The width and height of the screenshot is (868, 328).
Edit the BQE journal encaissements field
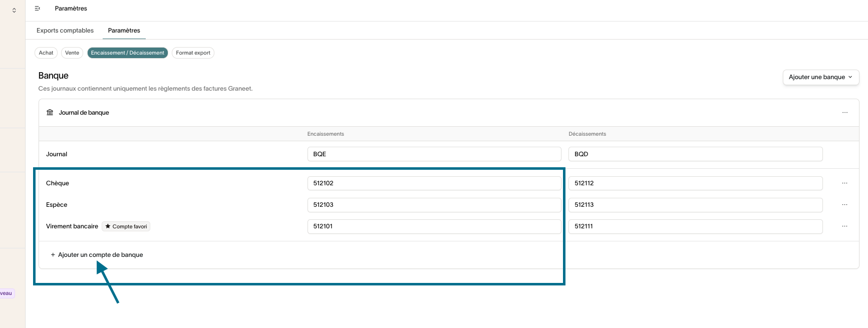(434, 154)
